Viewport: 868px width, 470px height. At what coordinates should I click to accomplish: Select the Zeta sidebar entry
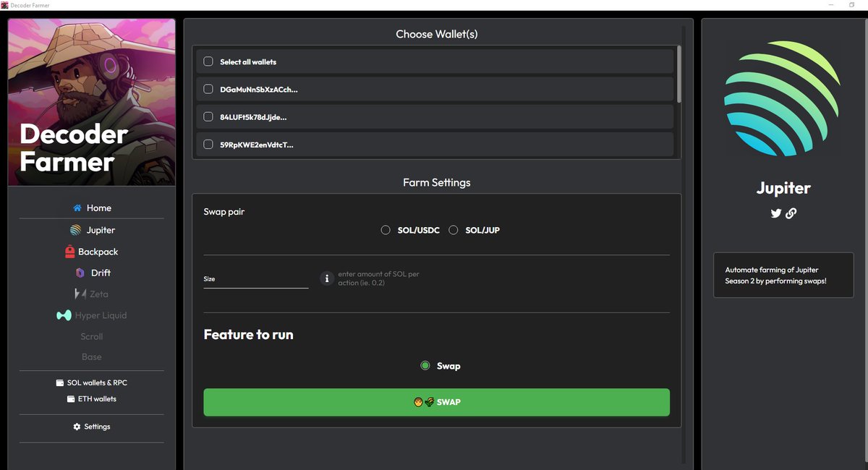[91, 294]
